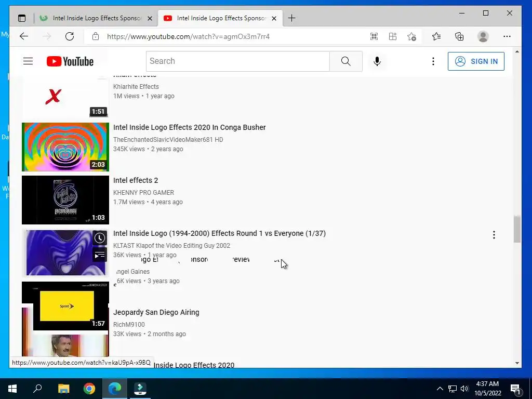Visit the RichM9100 channel name
This screenshot has height=399, width=532.
[x=129, y=325]
